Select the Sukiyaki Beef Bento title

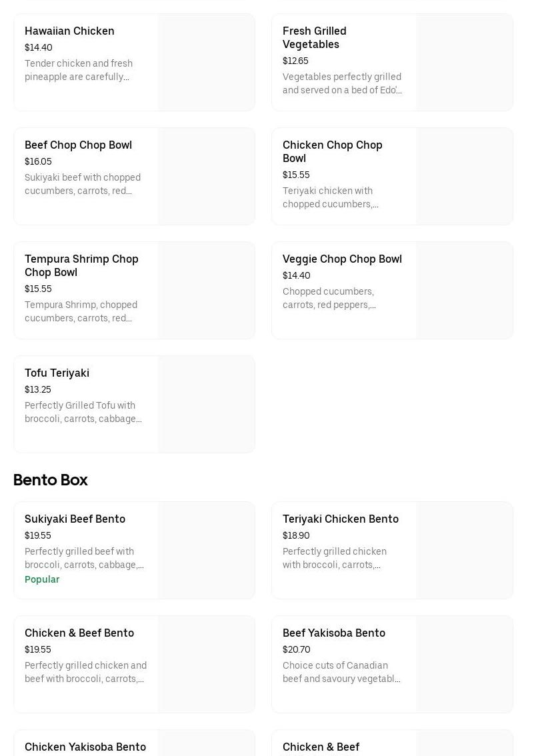[x=75, y=519]
